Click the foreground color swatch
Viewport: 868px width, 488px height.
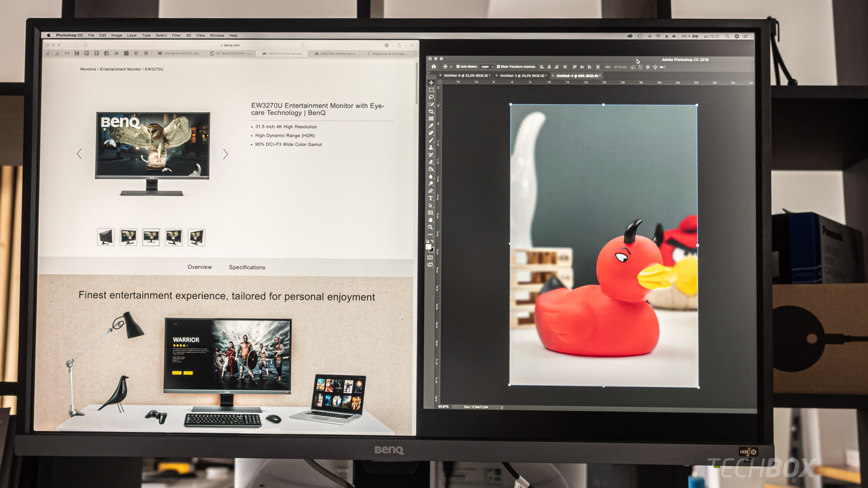(429, 247)
